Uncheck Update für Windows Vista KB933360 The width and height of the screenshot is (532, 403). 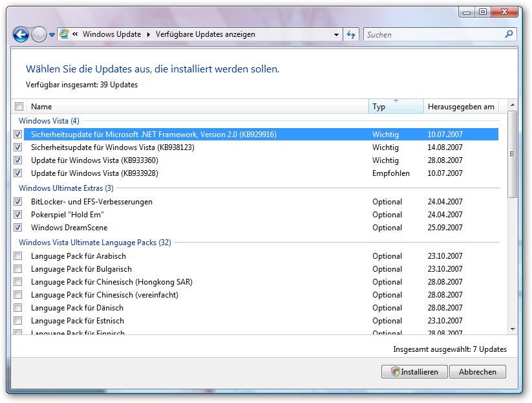[x=18, y=160]
